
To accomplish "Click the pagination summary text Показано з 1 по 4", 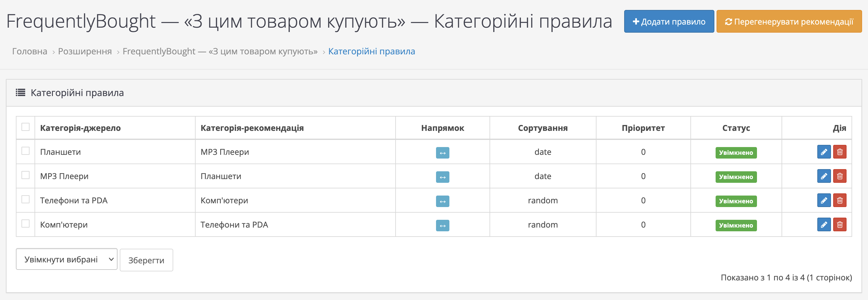I will click(786, 277).
